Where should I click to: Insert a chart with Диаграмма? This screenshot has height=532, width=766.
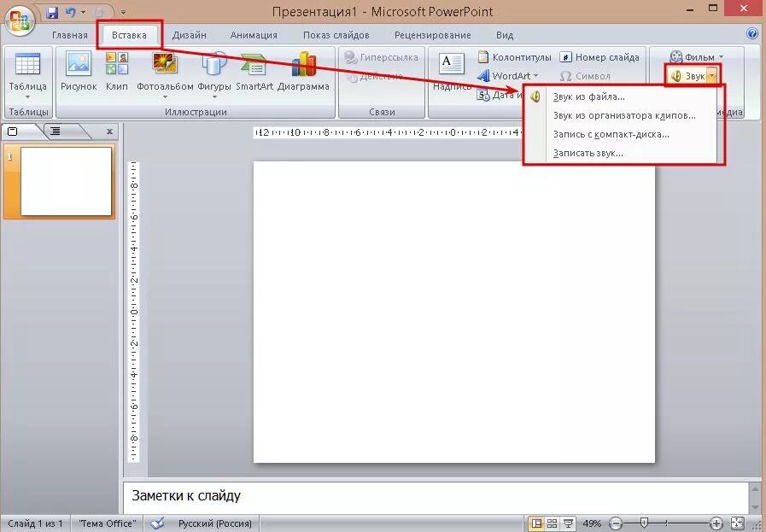[303, 72]
